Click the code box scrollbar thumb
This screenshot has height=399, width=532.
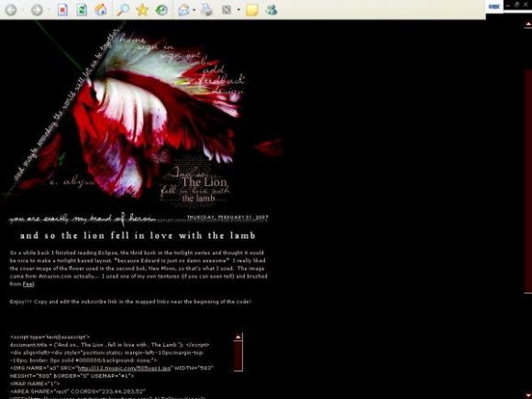click(238, 356)
